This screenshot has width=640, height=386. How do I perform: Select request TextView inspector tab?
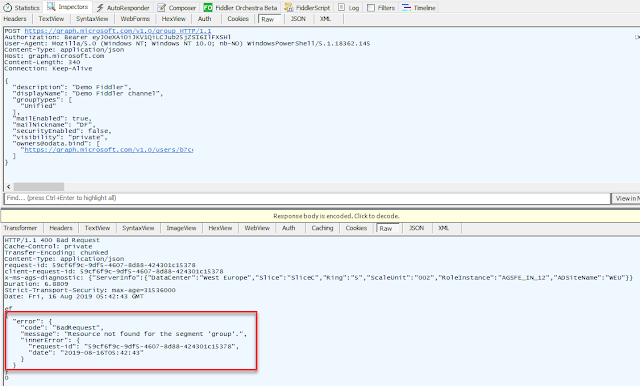coord(51,19)
